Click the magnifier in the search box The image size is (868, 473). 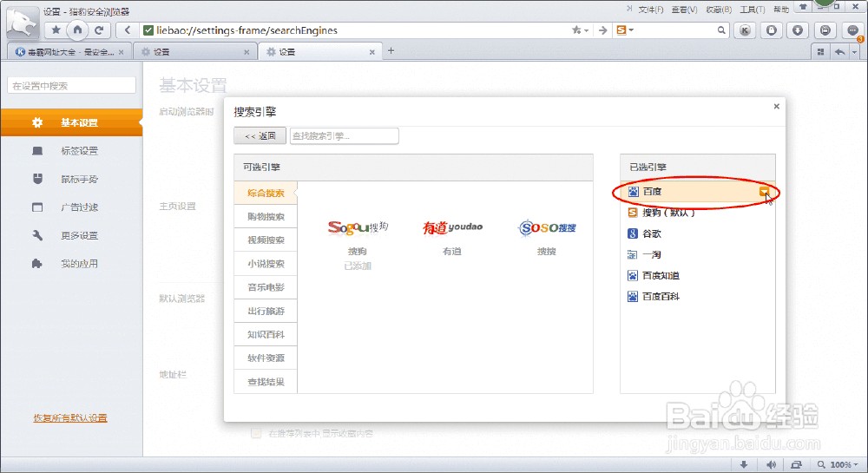[720, 30]
